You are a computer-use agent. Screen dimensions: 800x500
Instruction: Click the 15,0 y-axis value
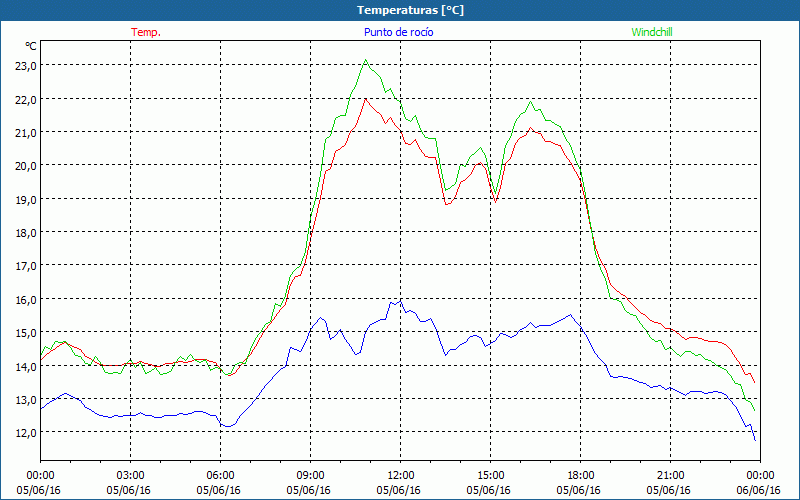26,333
